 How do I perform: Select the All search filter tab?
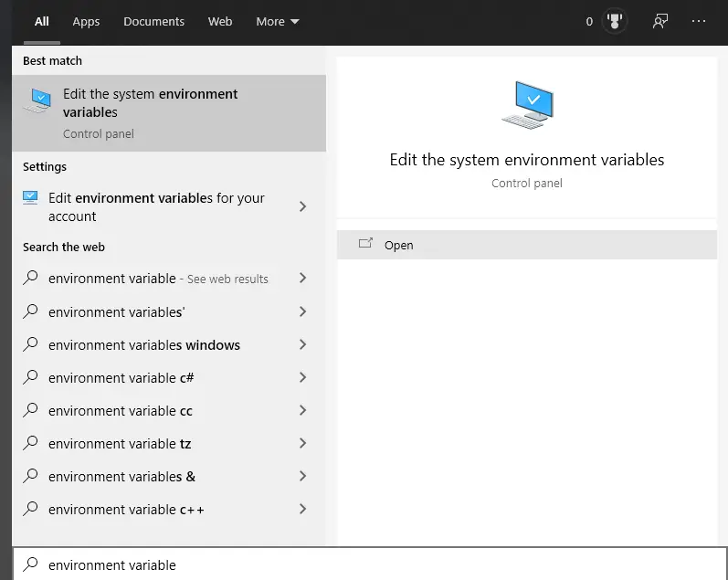42,21
